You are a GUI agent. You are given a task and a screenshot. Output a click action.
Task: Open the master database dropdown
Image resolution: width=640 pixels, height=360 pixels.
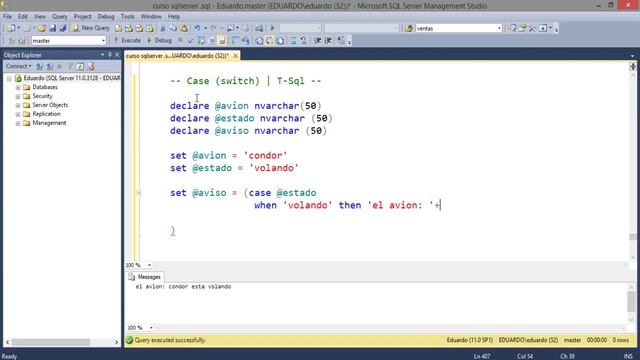tap(69, 40)
